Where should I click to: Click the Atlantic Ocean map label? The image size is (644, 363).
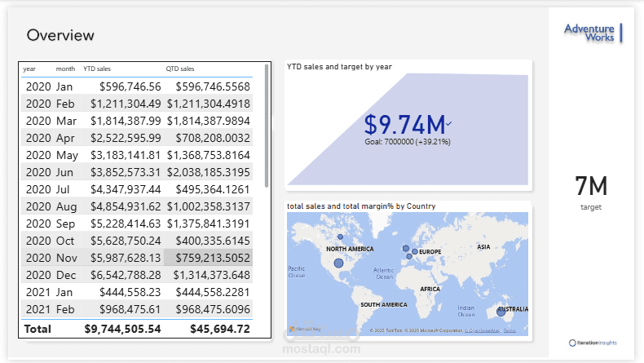tap(384, 273)
